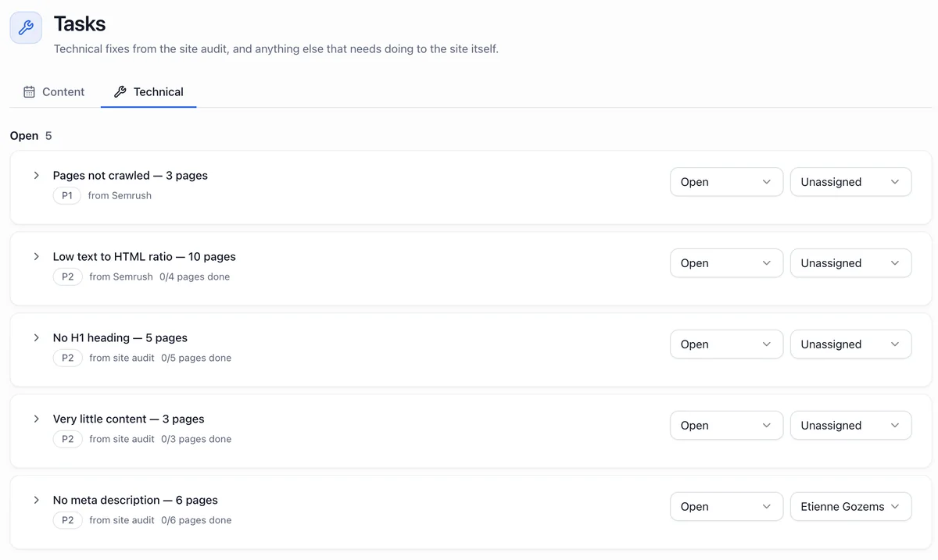Click '0/5 pages done' progress text
Viewport: 938px width, 560px height.
point(196,358)
